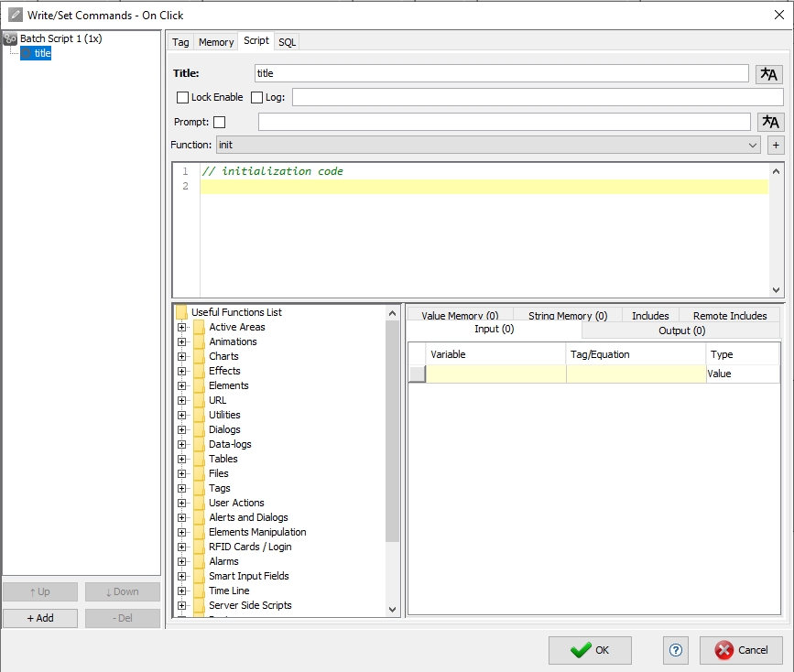
Task: Expand the Dialogs folder
Action: click(182, 430)
